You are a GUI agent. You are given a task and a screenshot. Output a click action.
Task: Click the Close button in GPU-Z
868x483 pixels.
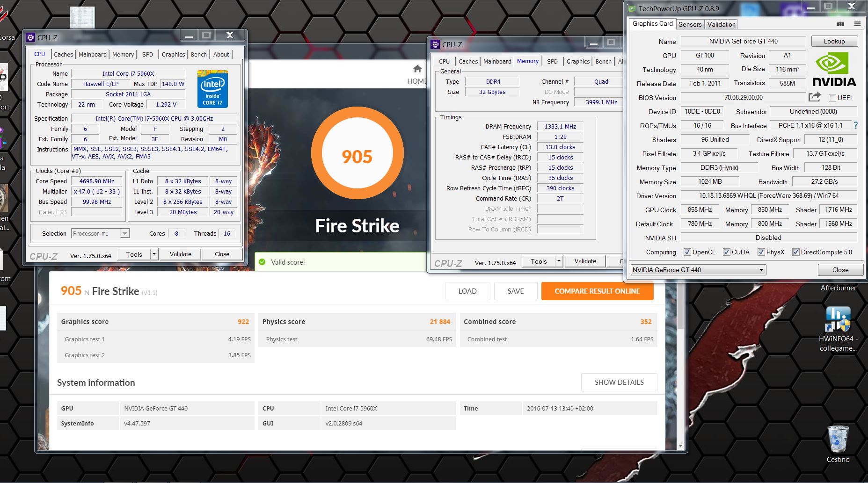[x=840, y=270]
